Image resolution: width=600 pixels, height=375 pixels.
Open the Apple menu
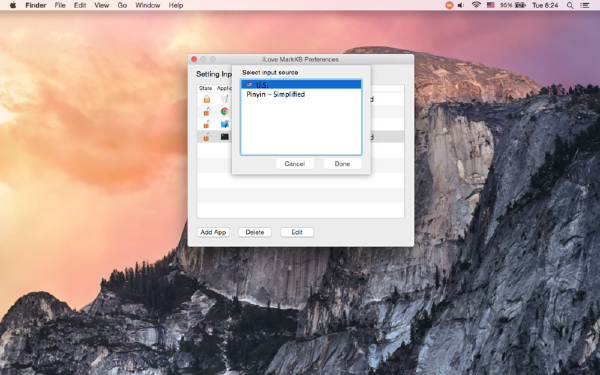13,5
